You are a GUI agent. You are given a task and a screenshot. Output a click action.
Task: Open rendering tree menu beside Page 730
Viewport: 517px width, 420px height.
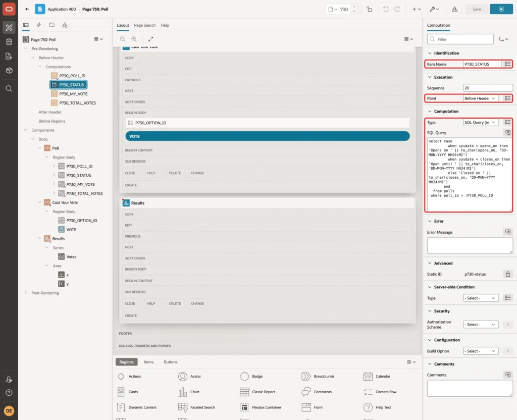tap(98, 39)
